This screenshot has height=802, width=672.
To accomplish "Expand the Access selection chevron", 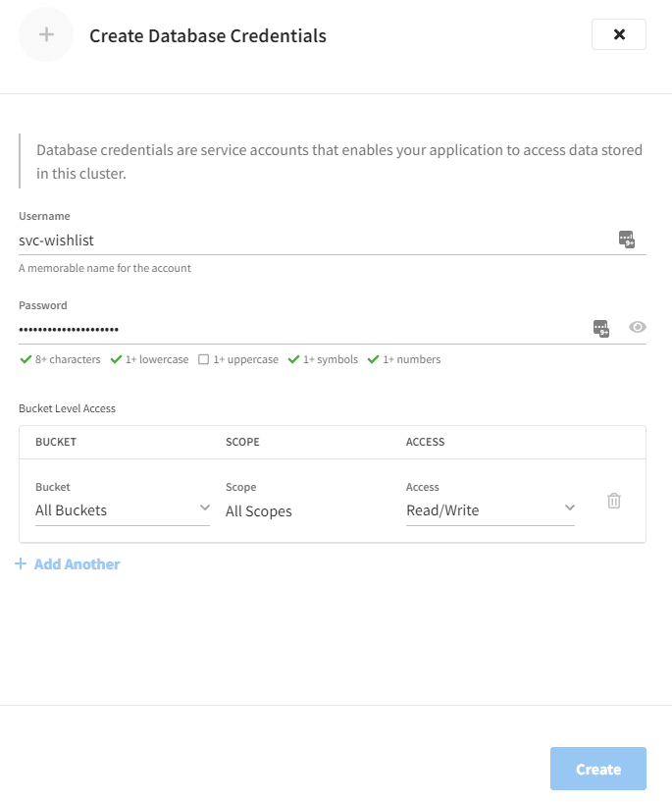I will coord(569,508).
